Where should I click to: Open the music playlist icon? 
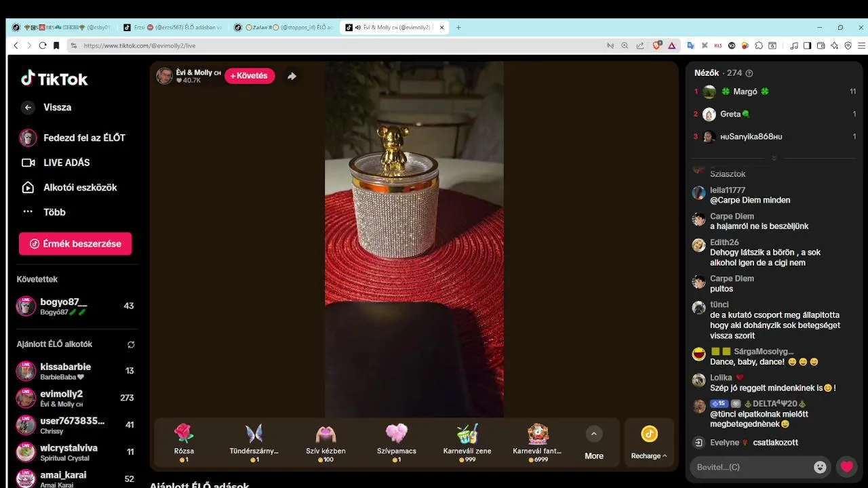(x=794, y=45)
